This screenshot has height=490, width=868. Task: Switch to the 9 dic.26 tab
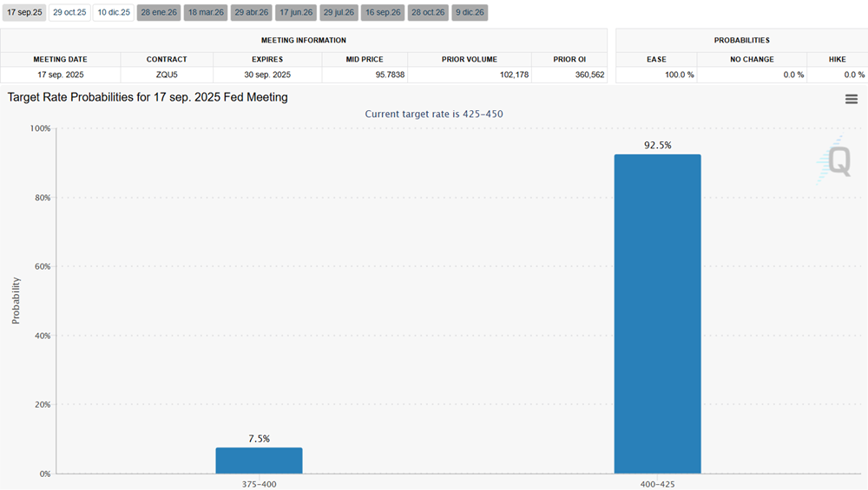pos(470,13)
